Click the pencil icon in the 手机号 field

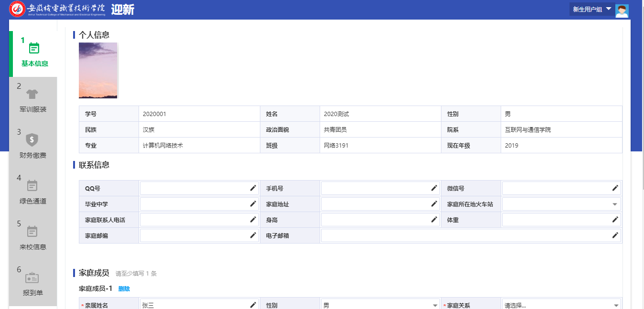(434, 188)
